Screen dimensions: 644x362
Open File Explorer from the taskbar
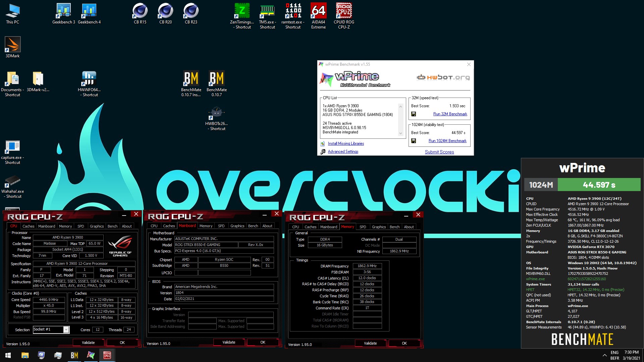tap(25, 355)
